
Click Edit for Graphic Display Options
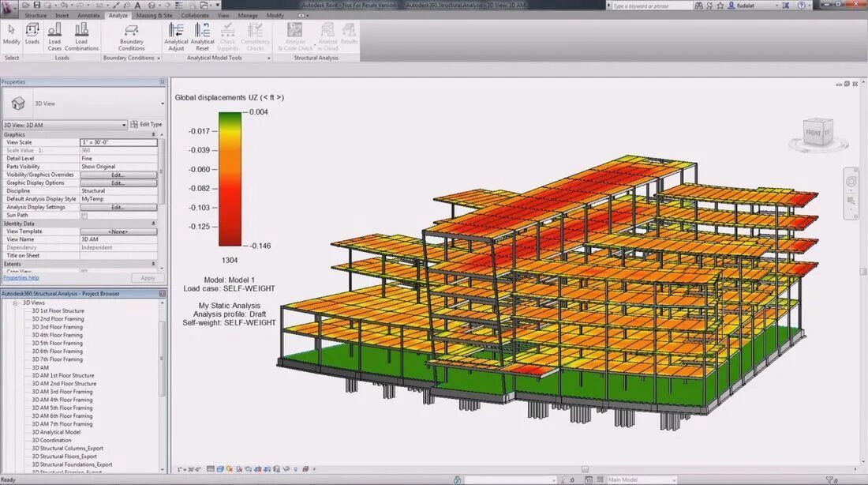[118, 183]
